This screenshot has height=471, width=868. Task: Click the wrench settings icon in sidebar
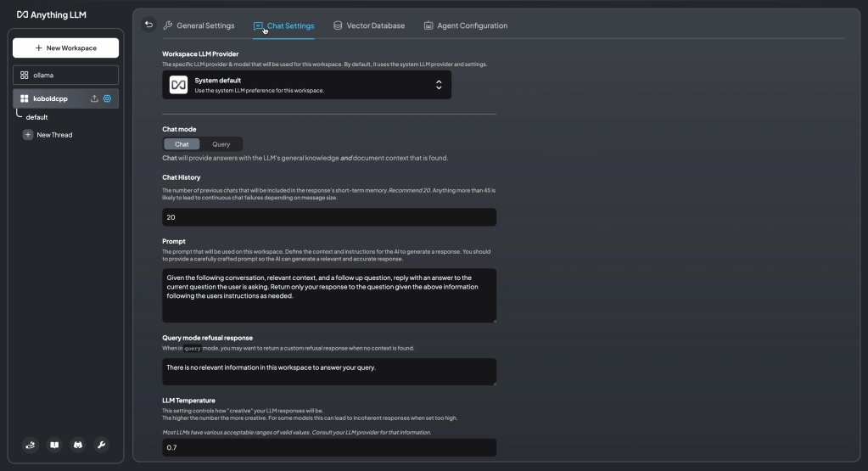click(101, 445)
